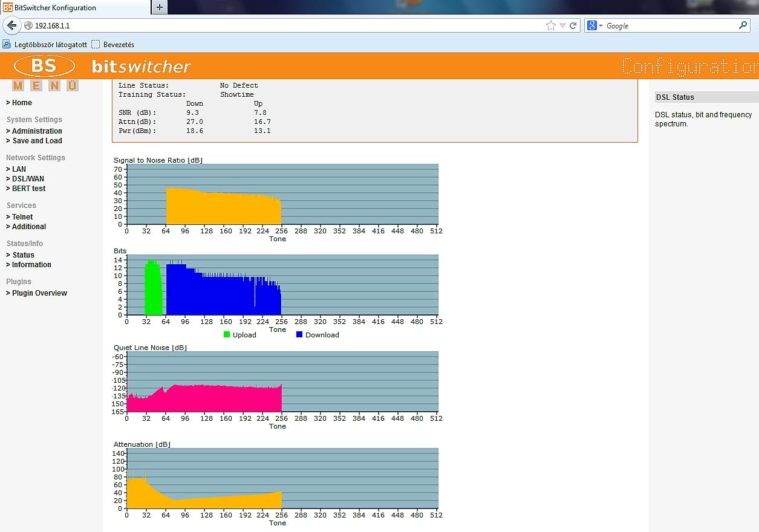Click the downstream SNR value 9.3
This screenshot has height=532, width=759.
pyautogui.click(x=192, y=112)
